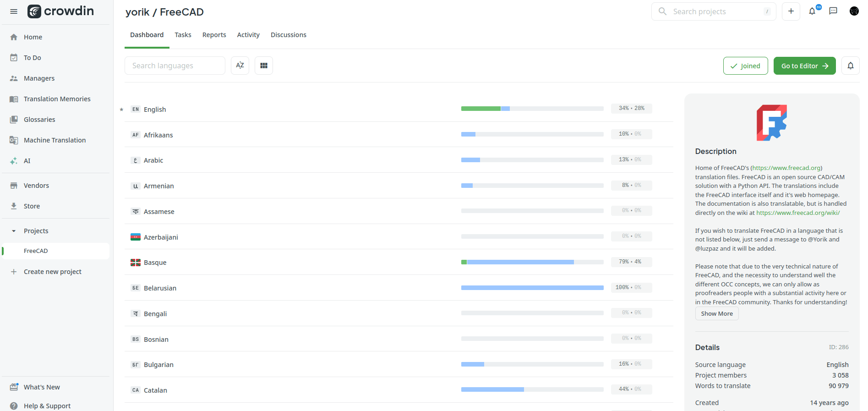The height and width of the screenshot is (411, 868).
Task: Click the plus create icon in header
Action: click(x=791, y=11)
